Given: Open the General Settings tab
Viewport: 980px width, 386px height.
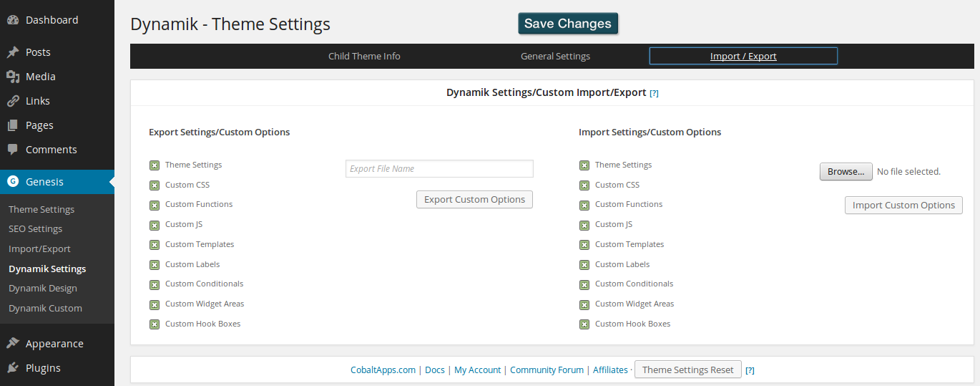Looking at the screenshot, I should coord(555,57).
